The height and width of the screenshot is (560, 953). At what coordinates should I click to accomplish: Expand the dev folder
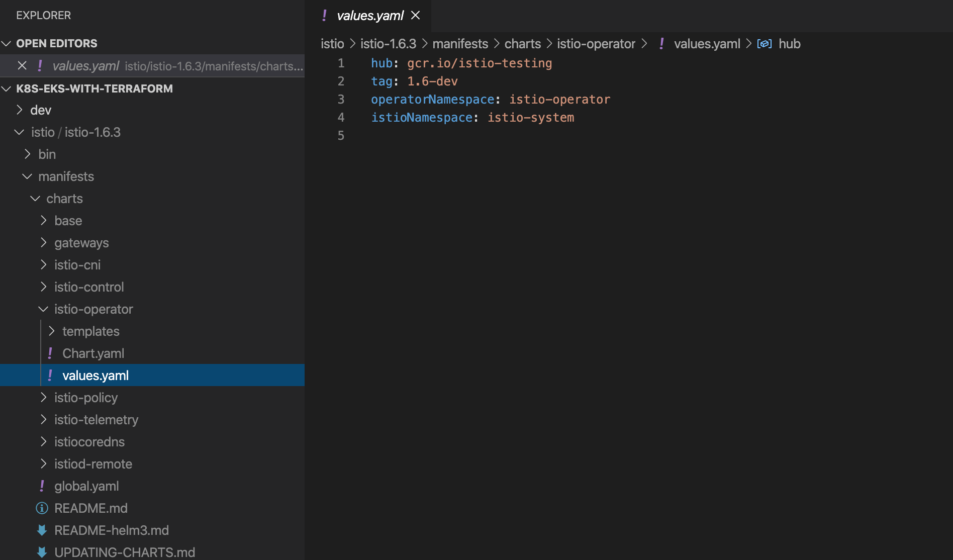[20, 110]
